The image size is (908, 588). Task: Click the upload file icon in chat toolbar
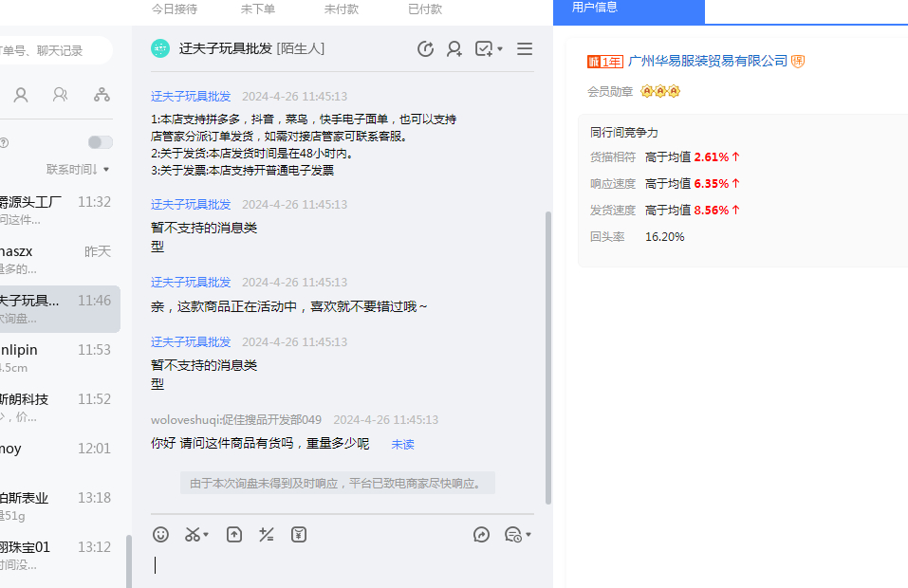click(x=234, y=535)
